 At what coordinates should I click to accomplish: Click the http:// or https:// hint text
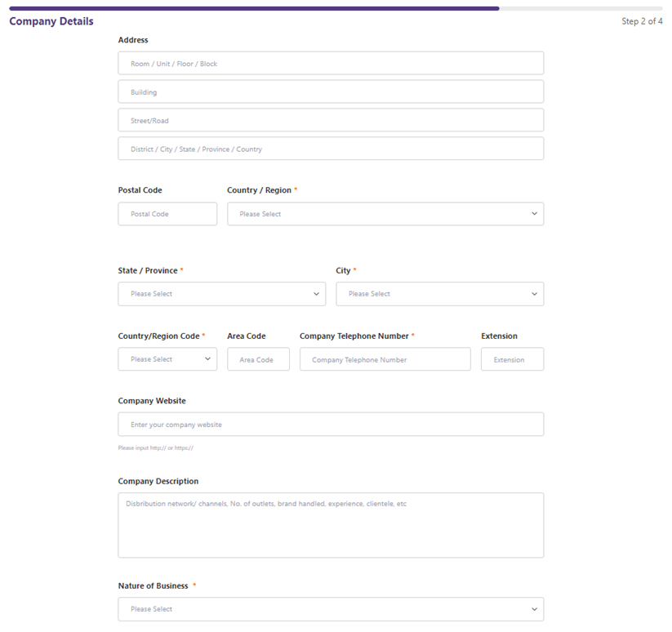click(x=155, y=447)
